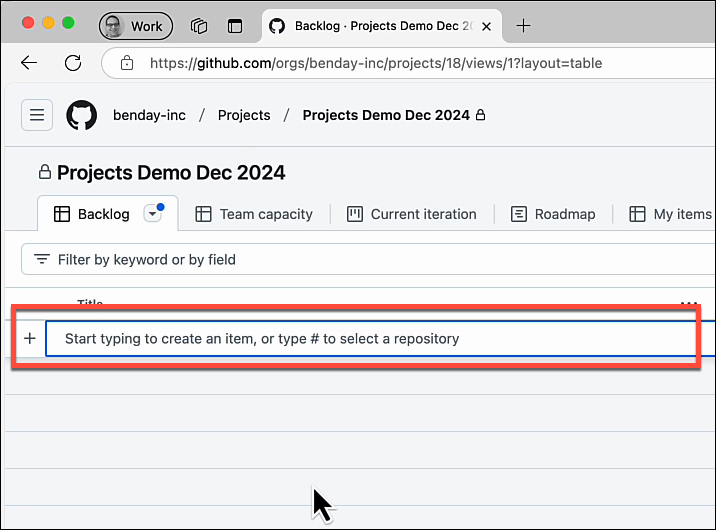Click the table icon on Backlog tab
Image resolution: width=716 pixels, height=530 pixels.
(x=62, y=214)
